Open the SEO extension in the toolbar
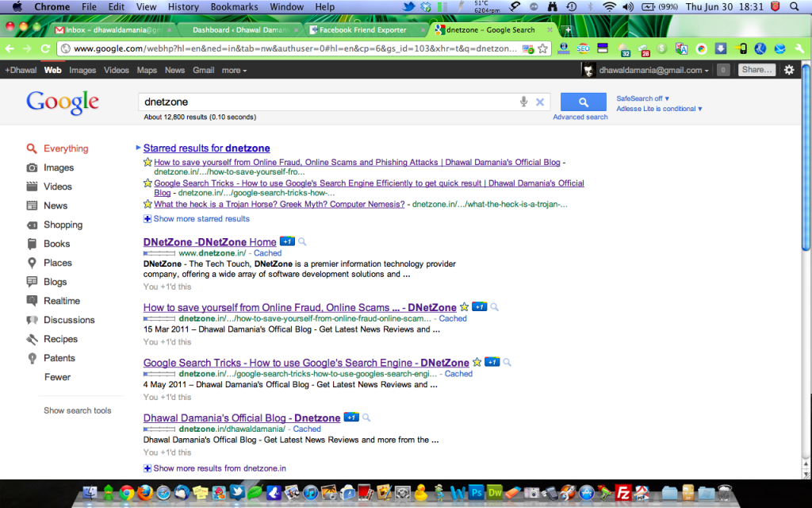The height and width of the screenshot is (508, 812). 584,48
